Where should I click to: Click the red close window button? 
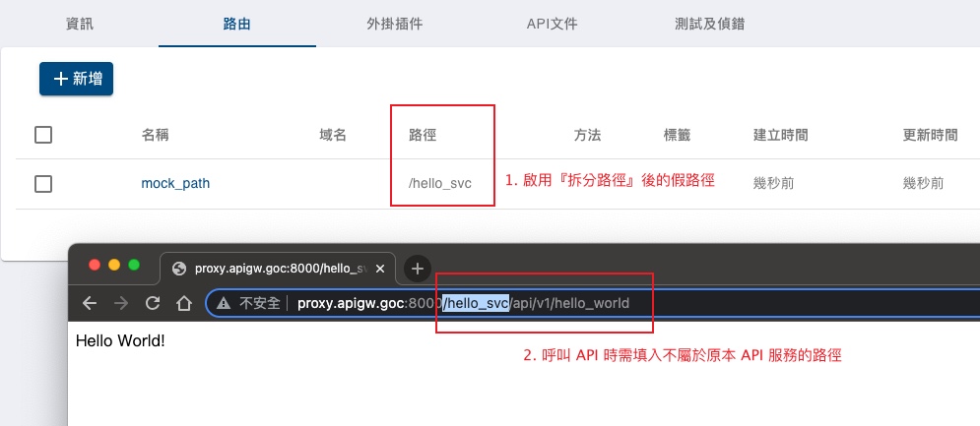click(x=95, y=265)
